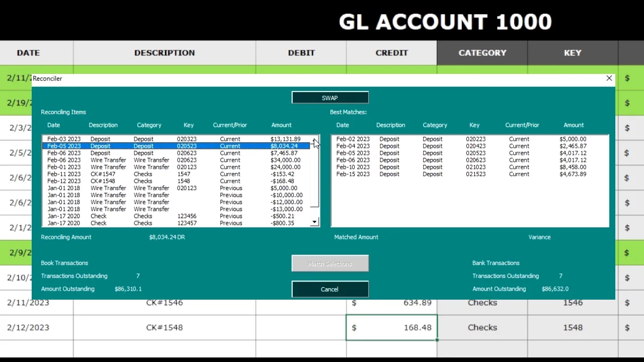
Task: Click the DATE column header
Action: point(28,53)
